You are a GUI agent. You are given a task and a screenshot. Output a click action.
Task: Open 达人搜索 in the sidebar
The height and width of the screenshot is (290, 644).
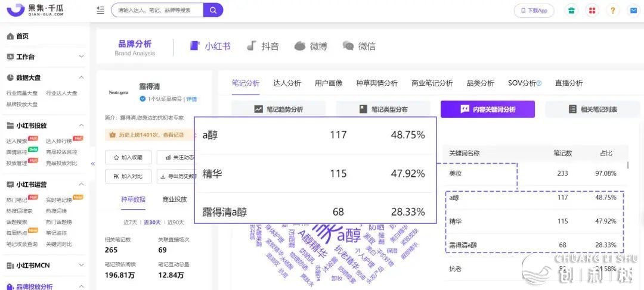[17, 141]
